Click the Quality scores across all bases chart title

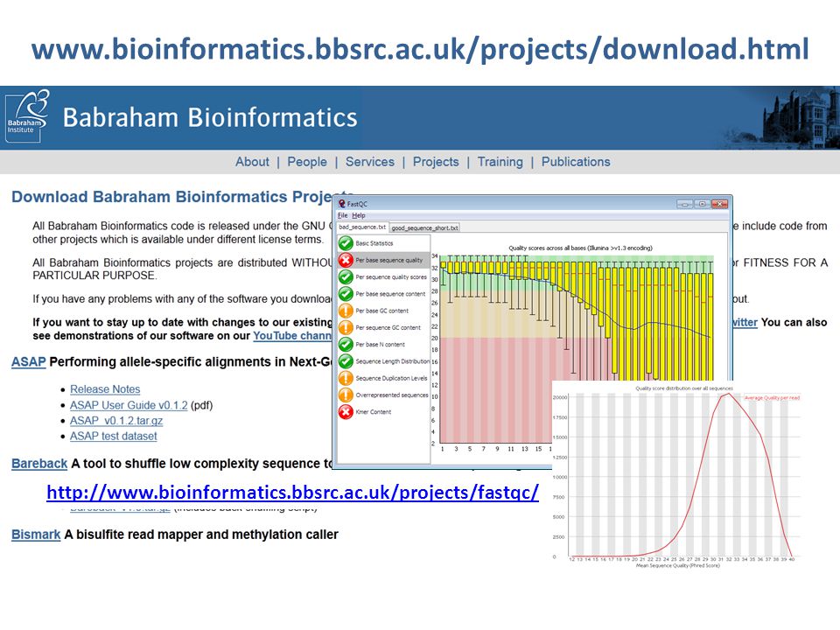click(580, 248)
